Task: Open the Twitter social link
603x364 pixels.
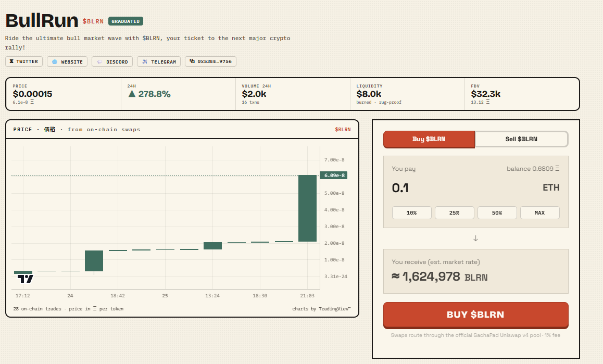Action: (24, 61)
